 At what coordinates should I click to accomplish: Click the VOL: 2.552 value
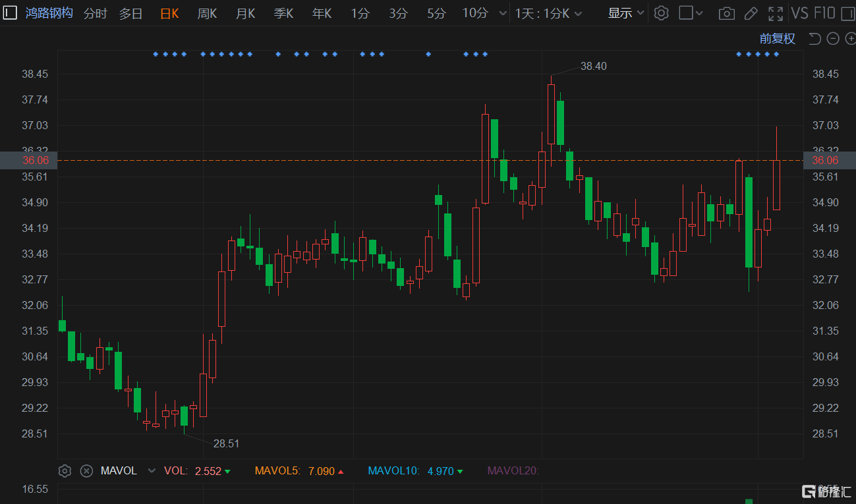(x=198, y=471)
